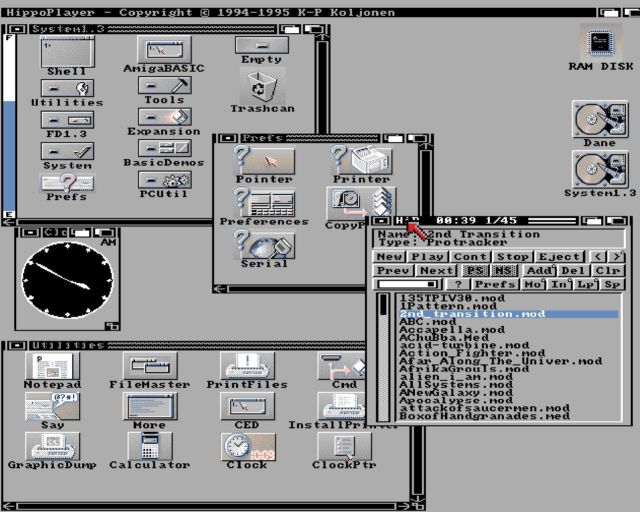Click the Lp button
This screenshot has height=512, width=640.
pos(587,284)
